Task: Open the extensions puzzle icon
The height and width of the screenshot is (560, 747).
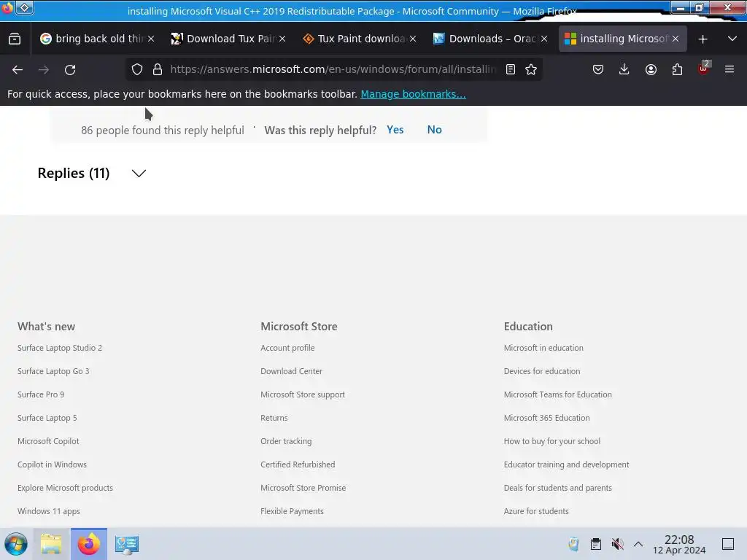Action: pos(677,69)
